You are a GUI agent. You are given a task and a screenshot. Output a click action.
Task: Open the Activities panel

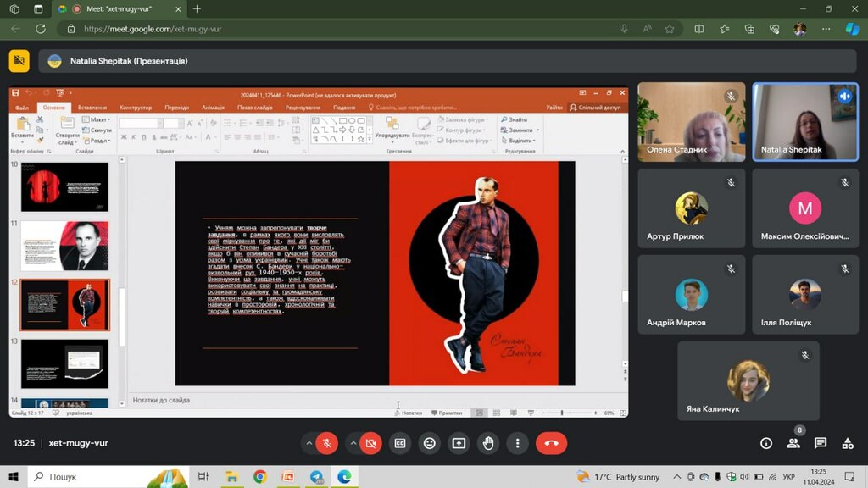point(847,443)
